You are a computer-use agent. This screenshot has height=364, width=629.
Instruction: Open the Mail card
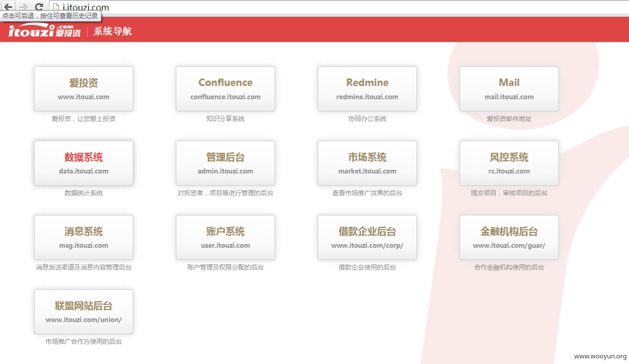[509, 89]
